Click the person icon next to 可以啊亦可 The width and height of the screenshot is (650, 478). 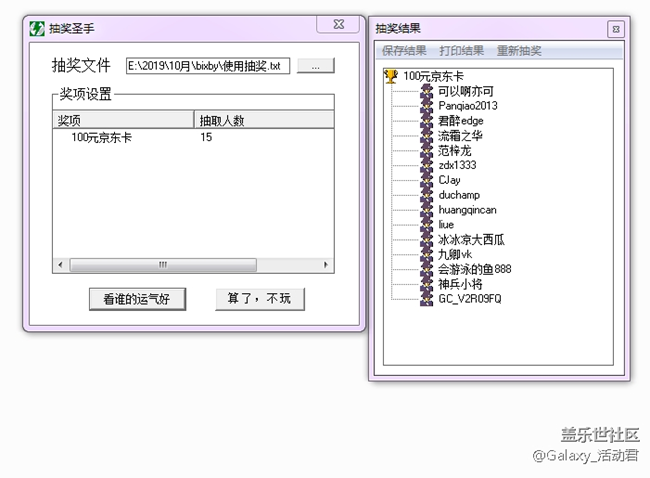427,91
